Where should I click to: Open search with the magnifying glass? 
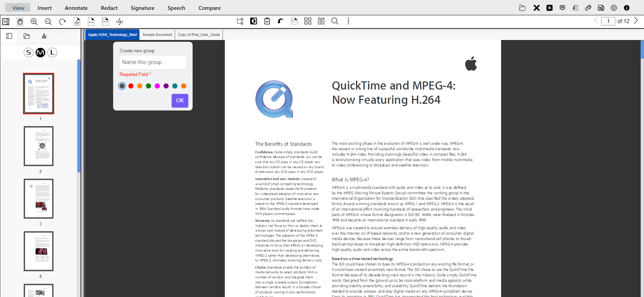click(x=335, y=21)
